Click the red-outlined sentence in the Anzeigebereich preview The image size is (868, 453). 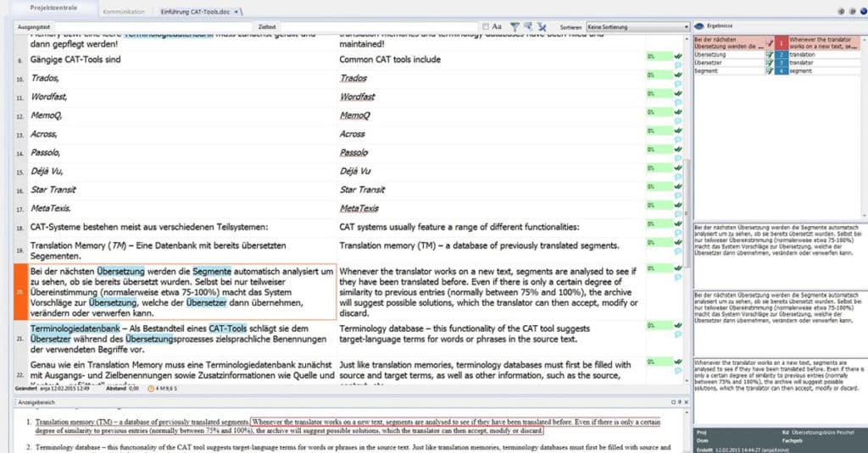tap(455, 426)
